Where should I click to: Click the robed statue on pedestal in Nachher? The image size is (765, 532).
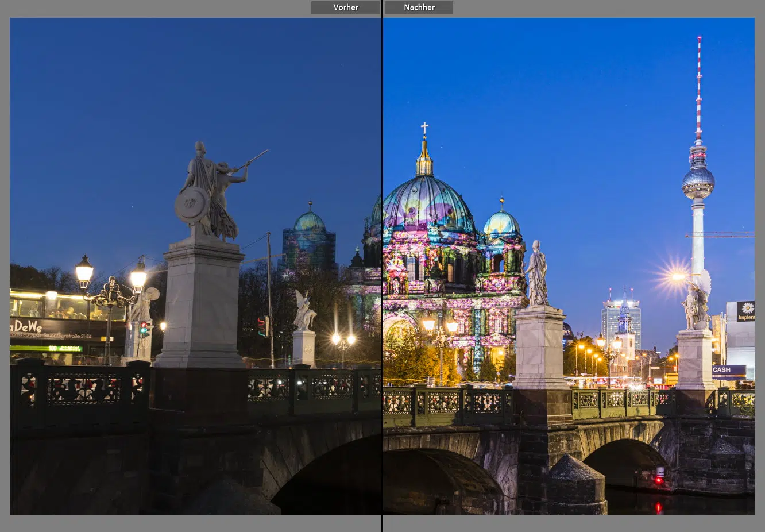click(537, 275)
